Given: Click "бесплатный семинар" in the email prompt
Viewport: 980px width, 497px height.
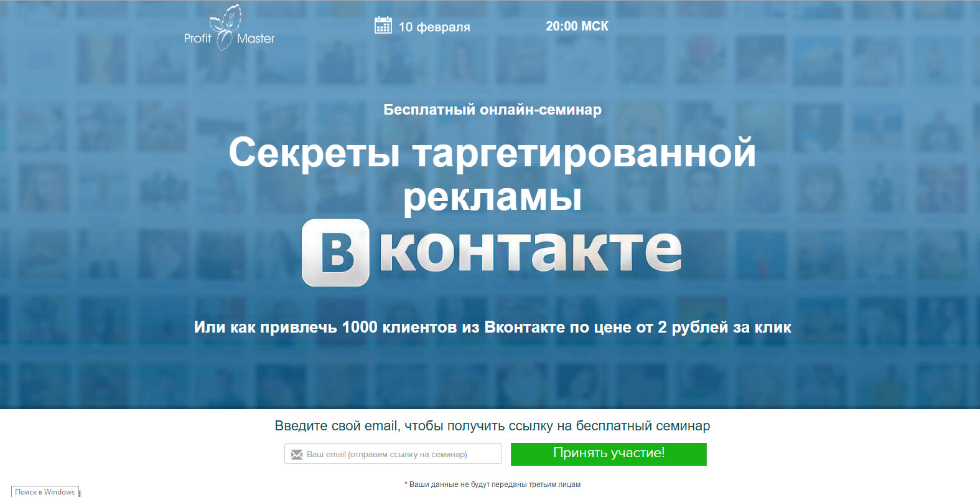Looking at the screenshot, I should coord(643,426).
